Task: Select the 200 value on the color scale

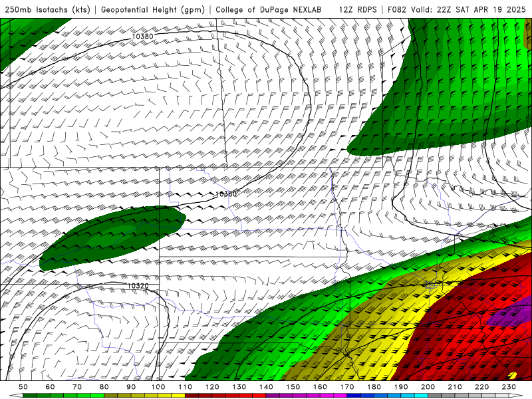Action: click(428, 387)
